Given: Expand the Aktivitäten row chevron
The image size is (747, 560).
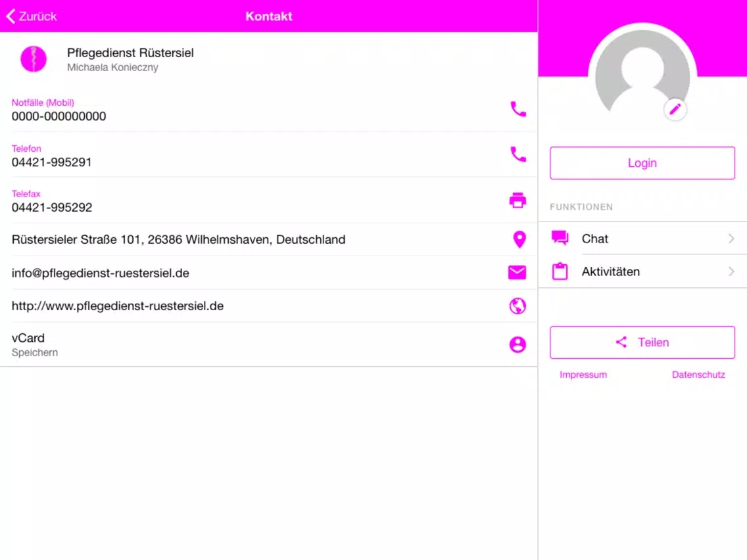Looking at the screenshot, I should 731,271.
